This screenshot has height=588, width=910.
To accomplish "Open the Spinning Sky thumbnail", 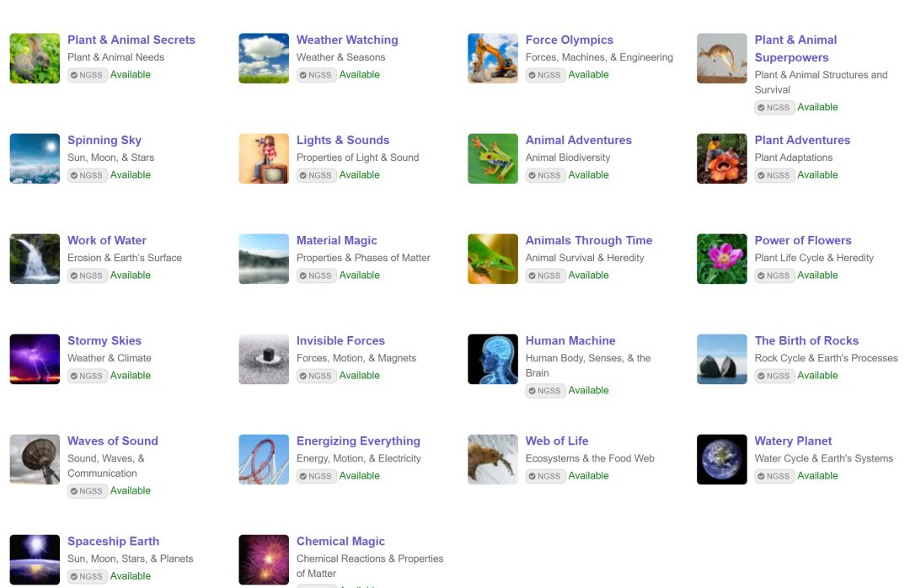I will [x=35, y=158].
